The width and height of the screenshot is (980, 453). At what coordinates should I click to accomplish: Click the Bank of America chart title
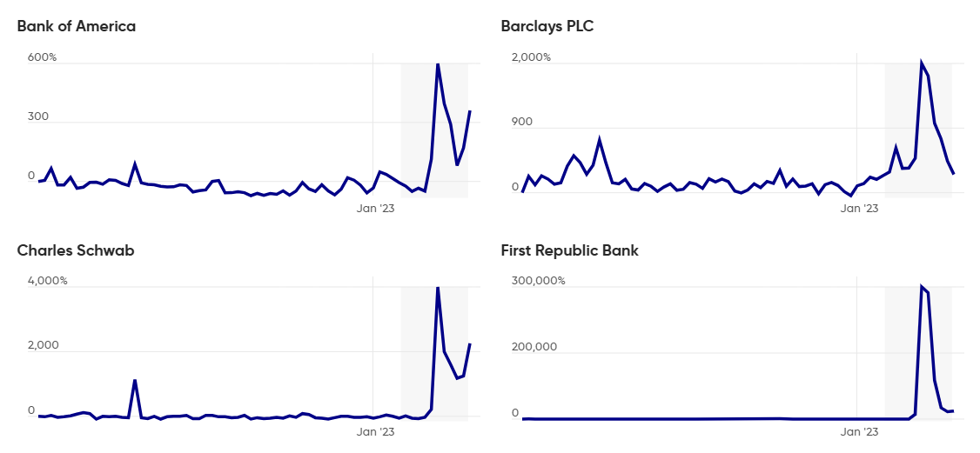(77, 26)
